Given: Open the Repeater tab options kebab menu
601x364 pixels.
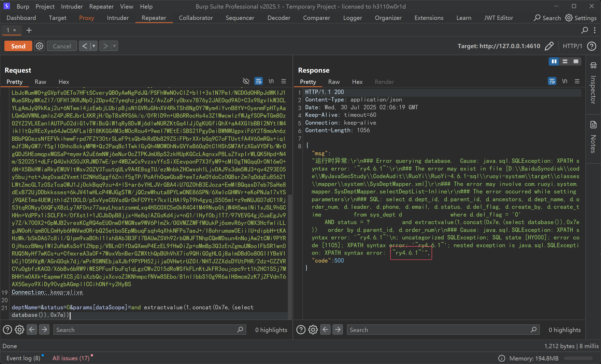Looking at the screenshot, I should click(x=595, y=30).
